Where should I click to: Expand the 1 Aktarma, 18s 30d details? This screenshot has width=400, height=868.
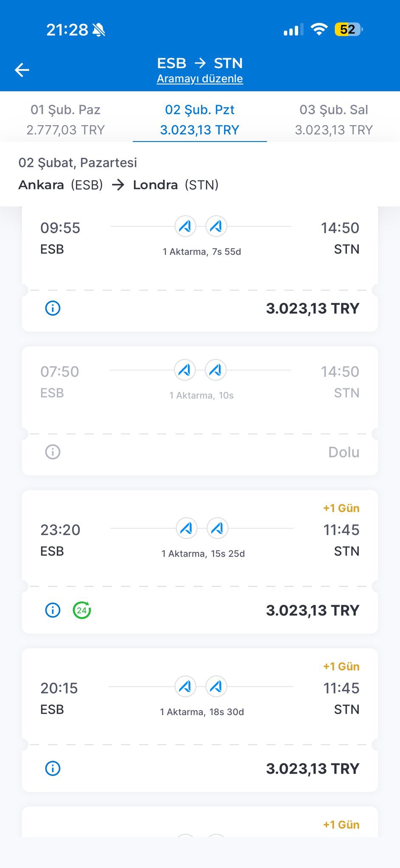[x=202, y=712]
